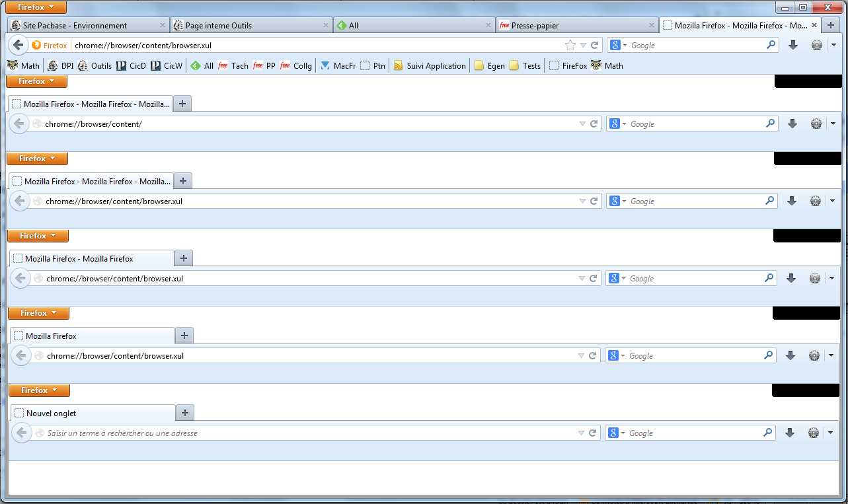848x504 pixels.
Task: Back arrow in the Nouvel onglet window
Action: click(22, 433)
